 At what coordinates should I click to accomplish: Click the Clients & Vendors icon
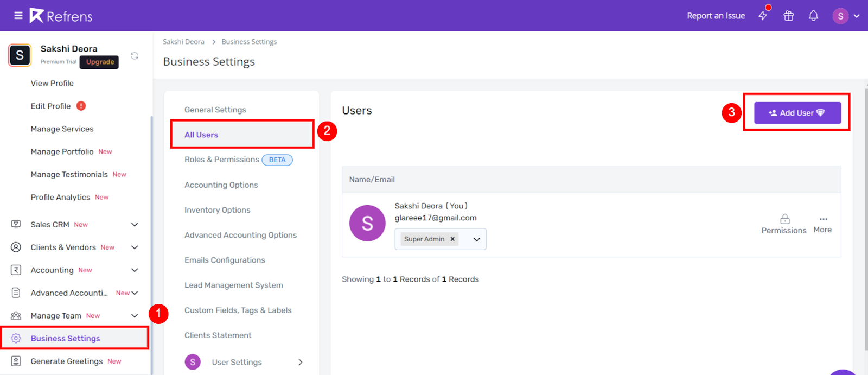click(x=16, y=247)
